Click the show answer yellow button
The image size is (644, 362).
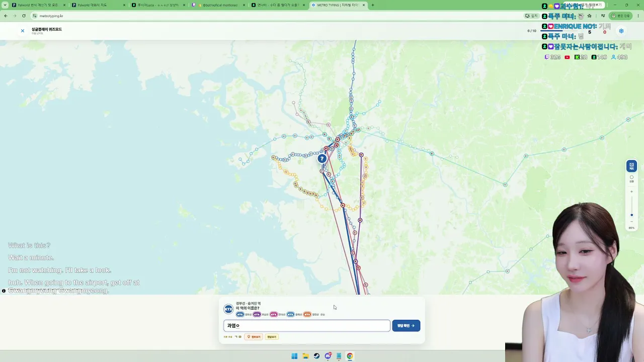point(272,337)
